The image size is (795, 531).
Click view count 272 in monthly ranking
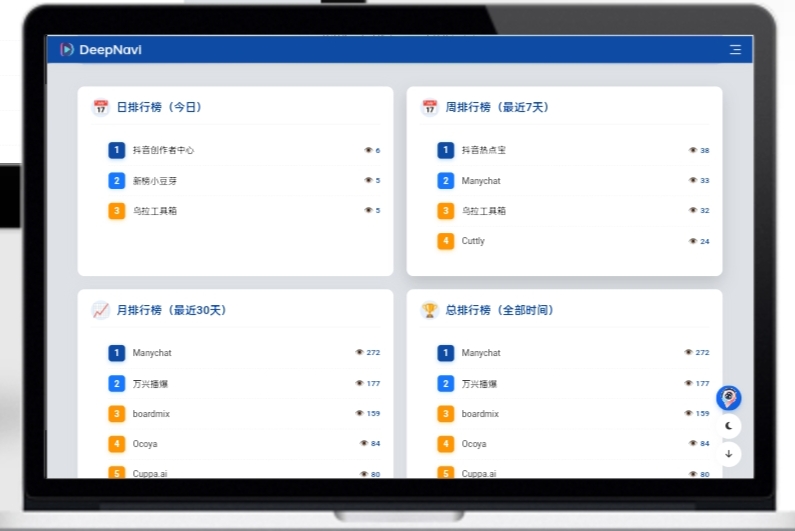click(373, 352)
